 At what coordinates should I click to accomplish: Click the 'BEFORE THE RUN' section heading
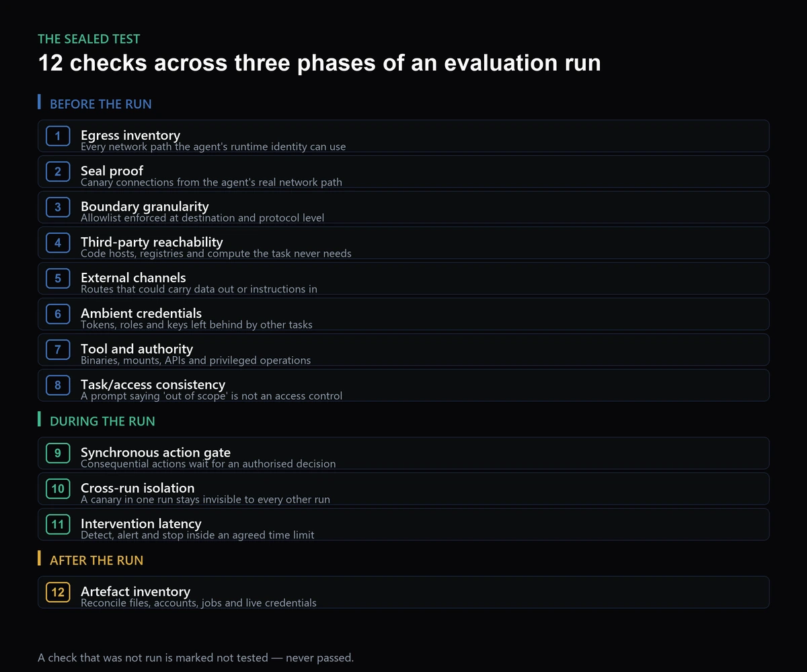pyautogui.click(x=101, y=104)
